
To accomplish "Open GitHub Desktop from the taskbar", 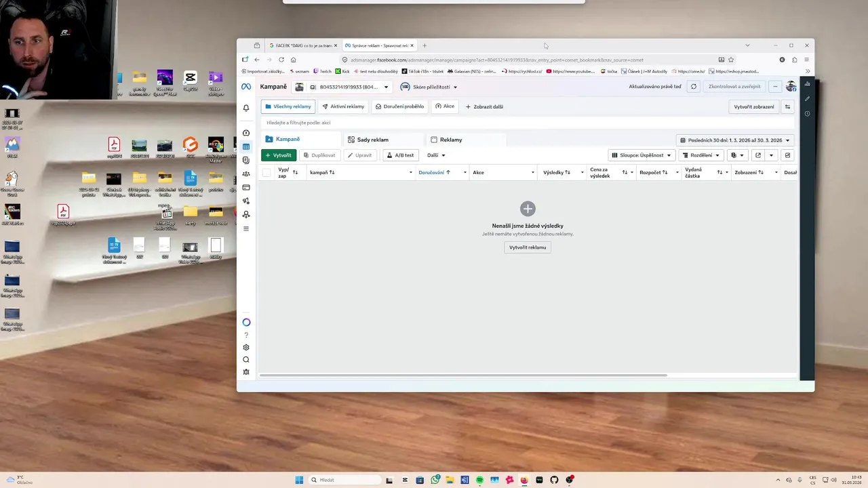I will 554,480.
